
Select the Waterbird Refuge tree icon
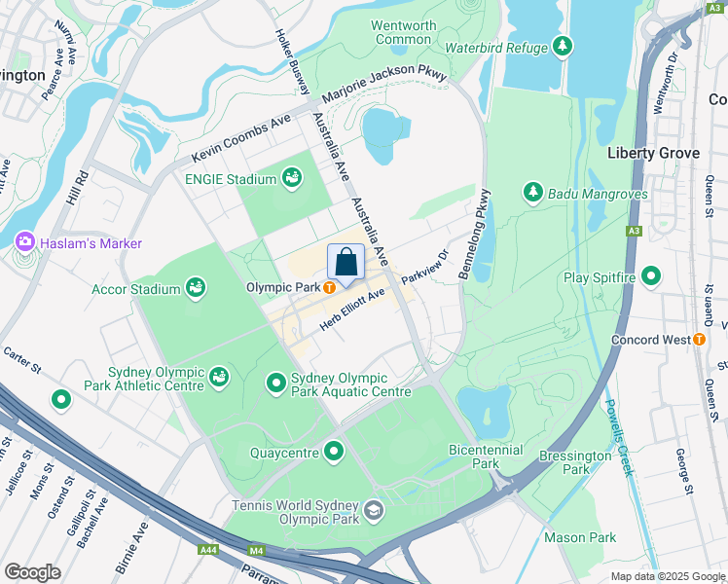point(563,47)
